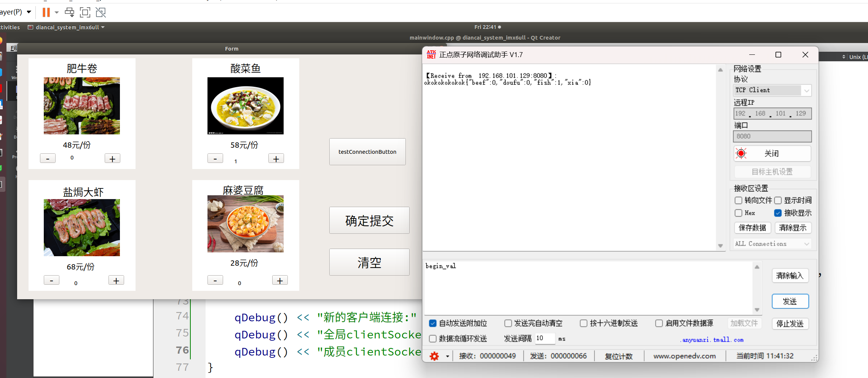
Task: Decrease 肥牛卷 quantity with minus button
Action: 48,158
